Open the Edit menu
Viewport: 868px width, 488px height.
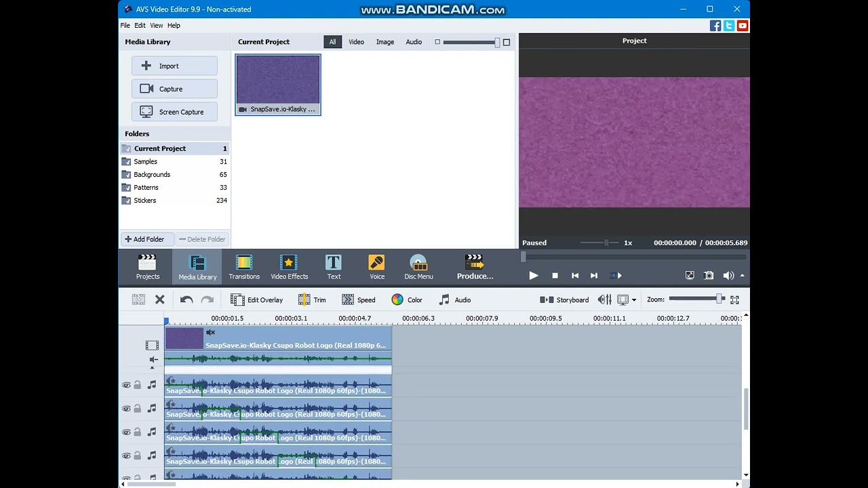click(x=140, y=25)
